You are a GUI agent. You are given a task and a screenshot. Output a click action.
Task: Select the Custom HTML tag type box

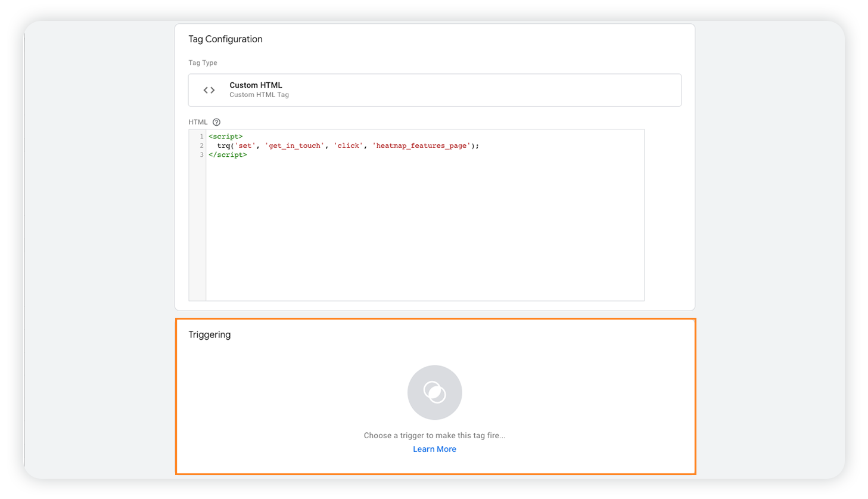435,90
